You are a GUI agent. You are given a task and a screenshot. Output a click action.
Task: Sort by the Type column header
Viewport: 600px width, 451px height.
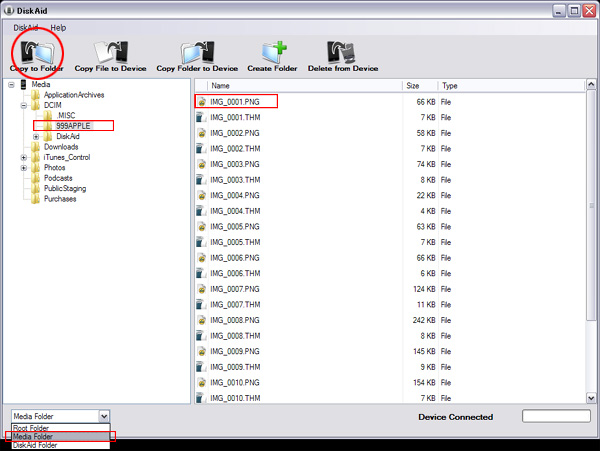click(x=511, y=86)
